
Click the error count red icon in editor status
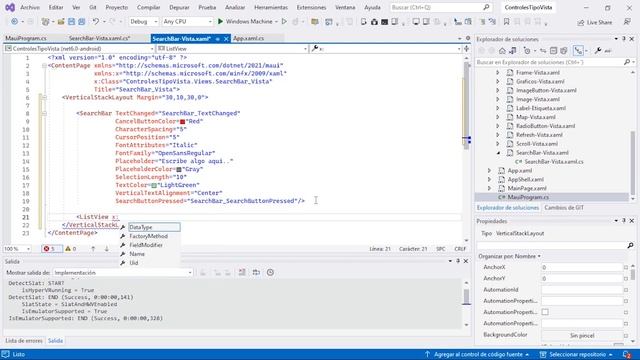click(x=47, y=249)
